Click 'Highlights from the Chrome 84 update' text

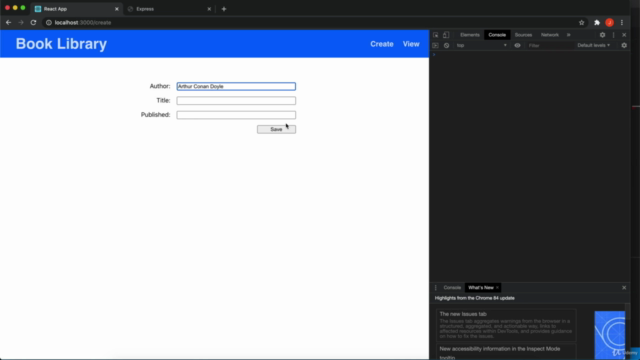475,298
